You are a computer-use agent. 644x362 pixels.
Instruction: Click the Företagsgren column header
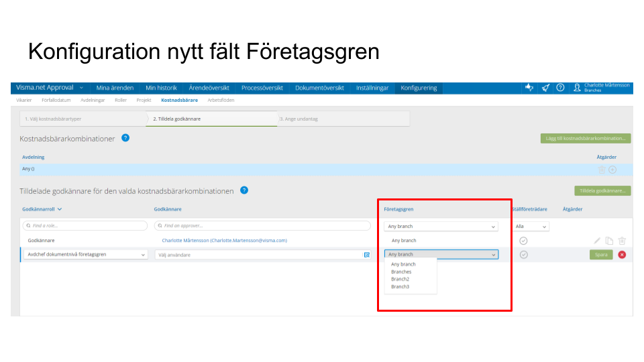398,209
